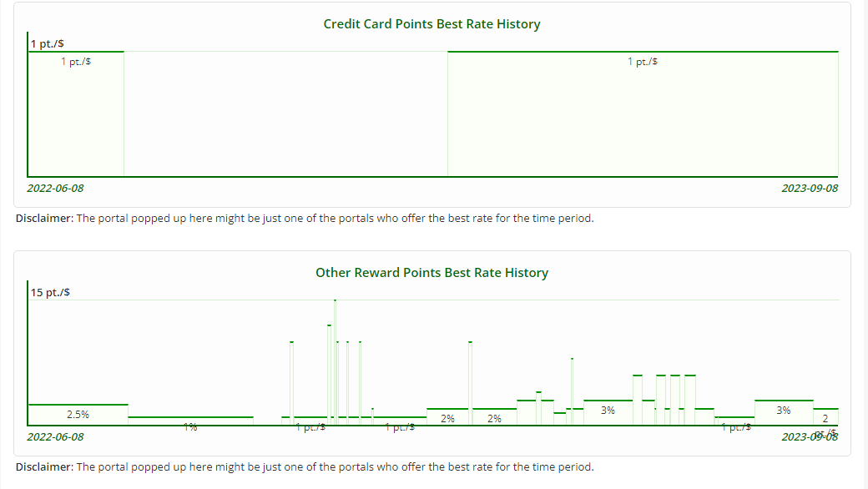Click the empty gap in the Credit Card chart
Screen dimensions: 868x489
tap(285, 114)
